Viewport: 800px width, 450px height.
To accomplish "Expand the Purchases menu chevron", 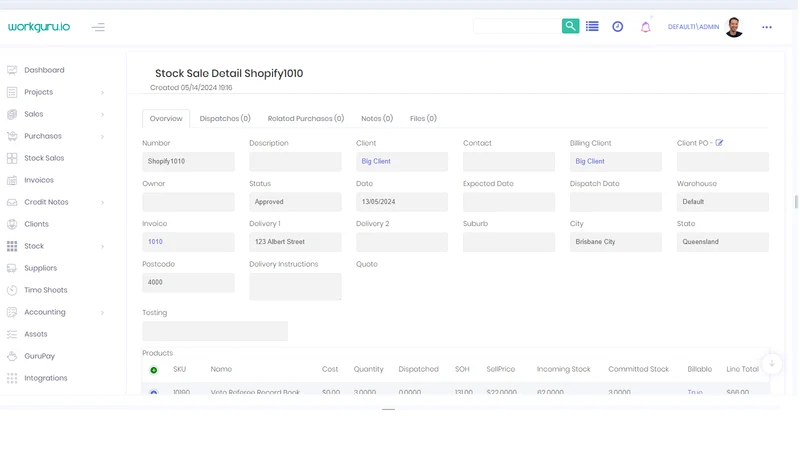I will click(103, 136).
